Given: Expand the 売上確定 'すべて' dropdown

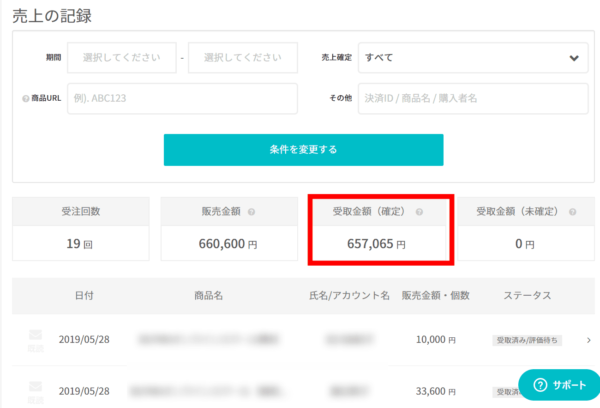Looking at the screenshot, I should tap(473, 58).
